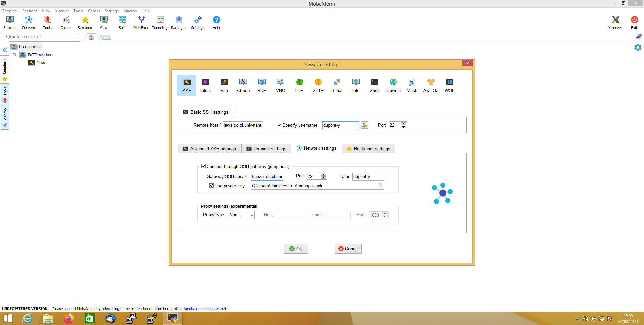644x325 pixels.
Task: Open the Proxy type dropdown
Action: click(241, 215)
